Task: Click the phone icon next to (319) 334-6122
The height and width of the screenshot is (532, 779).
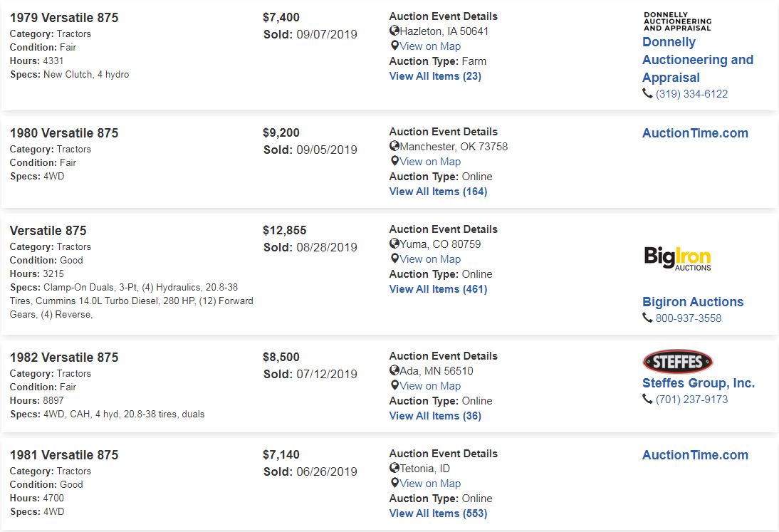Action: (x=647, y=93)
